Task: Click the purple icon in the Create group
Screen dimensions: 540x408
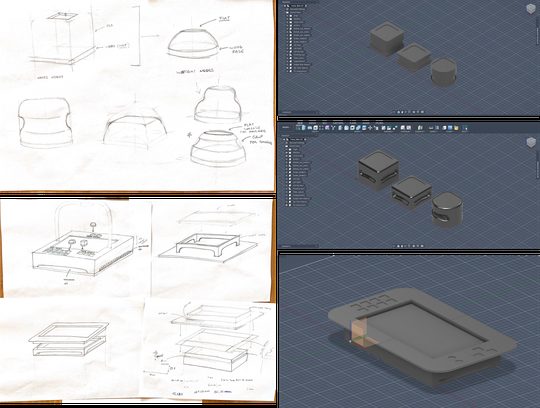Action: [x=327, y=128]
